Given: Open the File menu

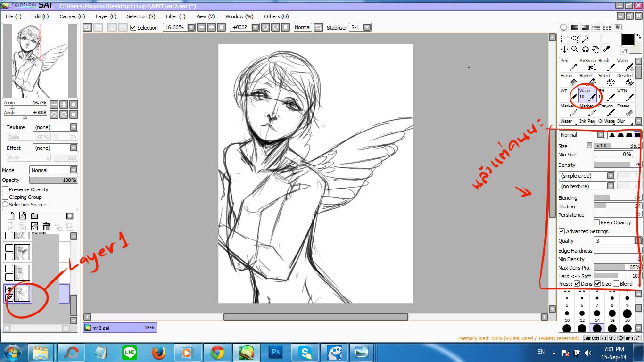Looking at the screenshot, I should [13, 16].
